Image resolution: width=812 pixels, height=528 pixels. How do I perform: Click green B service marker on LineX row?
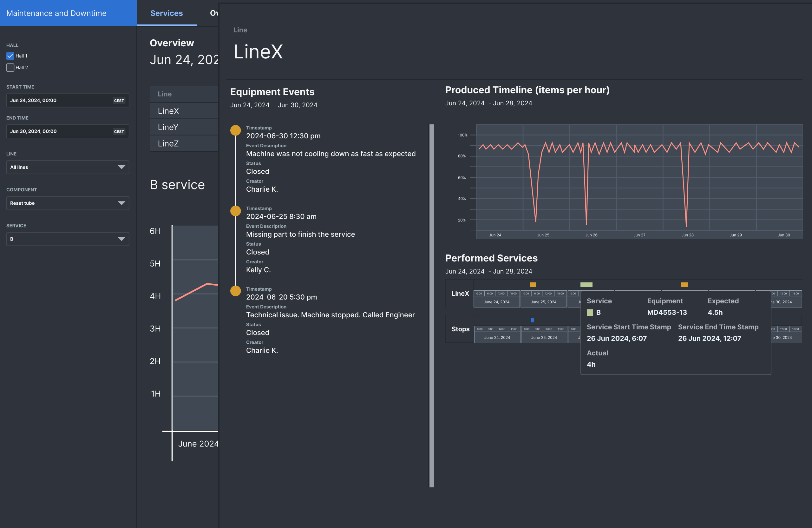[586, 285]
